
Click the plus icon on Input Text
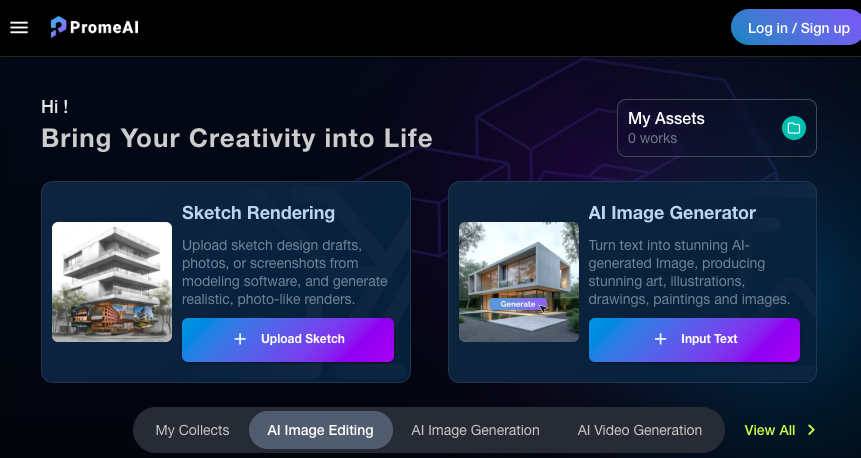coord(661,339)
